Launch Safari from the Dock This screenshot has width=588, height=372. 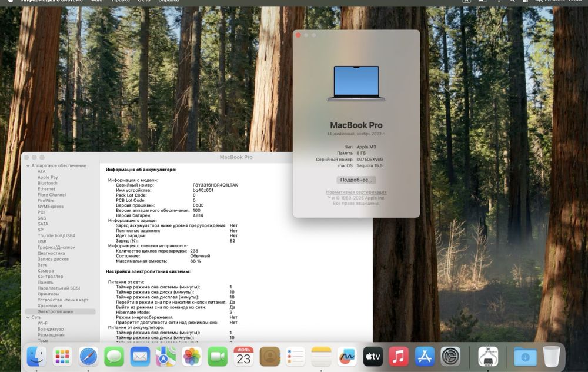click(x=88, y=356)
